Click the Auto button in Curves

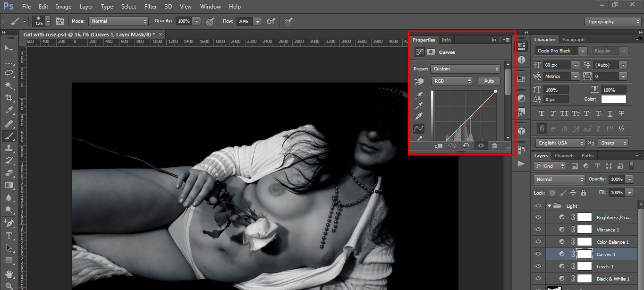tap(489, 81)
